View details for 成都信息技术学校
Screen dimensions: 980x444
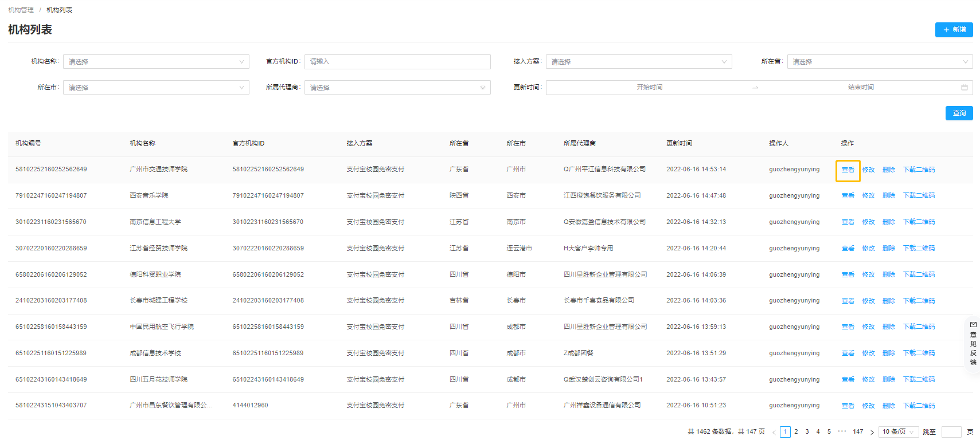[848, 353]
